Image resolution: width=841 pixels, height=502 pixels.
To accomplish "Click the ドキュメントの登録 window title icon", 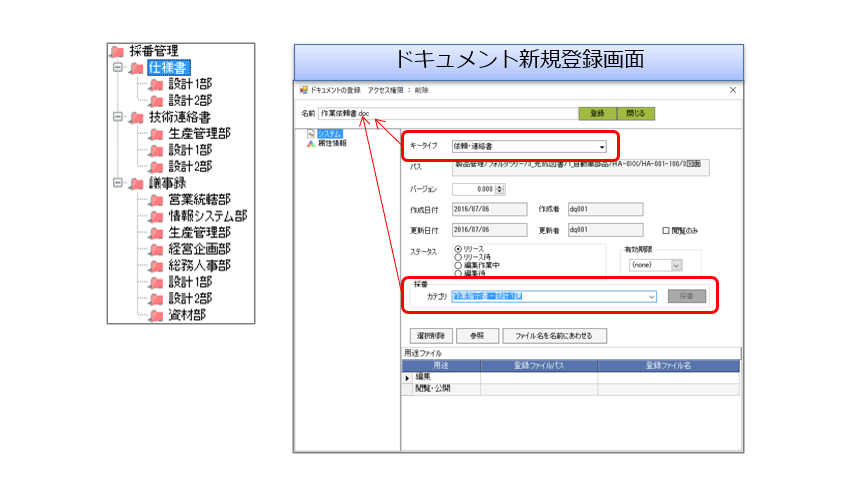I will coord(304,90).
